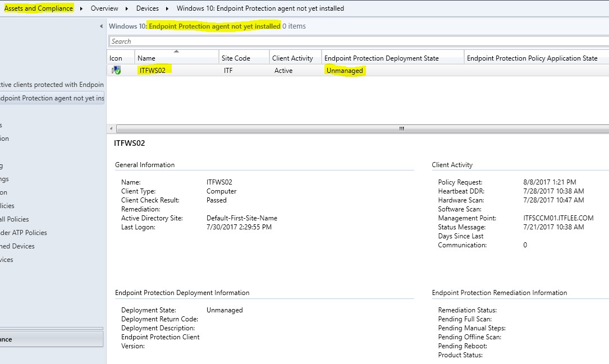This screenshot has height=364, width=609.
Task: Open Assets and Compliance breadcrumb
Action: coord(39,8)
